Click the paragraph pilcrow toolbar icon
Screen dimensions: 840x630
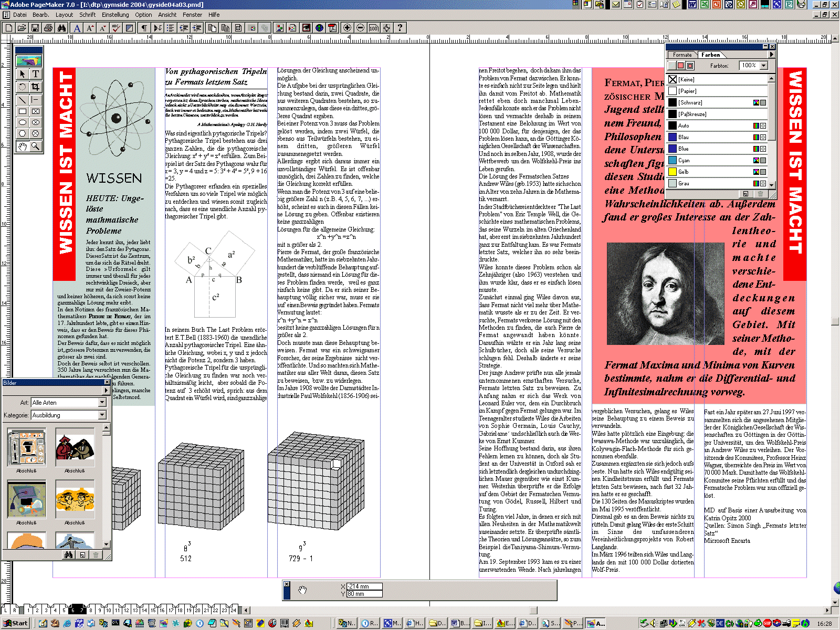click(x=143, y=28)
